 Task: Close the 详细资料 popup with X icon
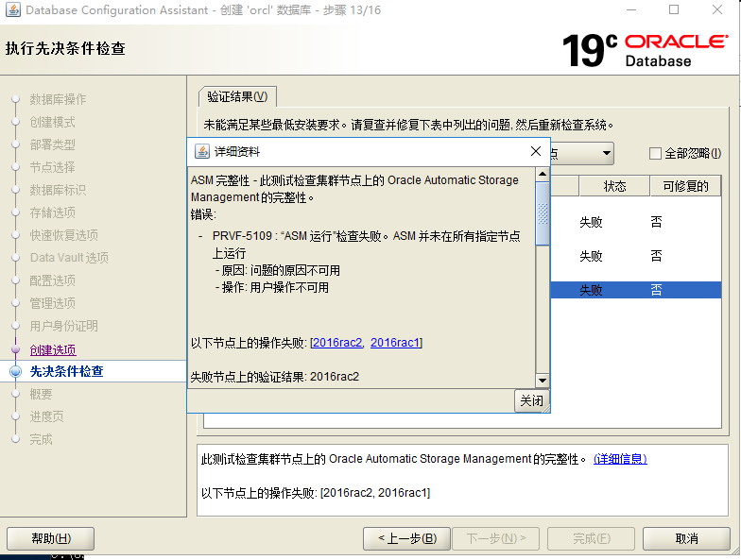click(x=535, y=151)
